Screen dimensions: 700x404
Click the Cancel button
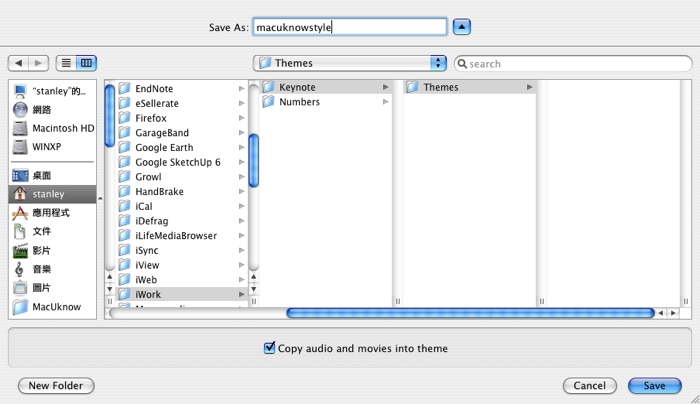click(x=590, y=386)
